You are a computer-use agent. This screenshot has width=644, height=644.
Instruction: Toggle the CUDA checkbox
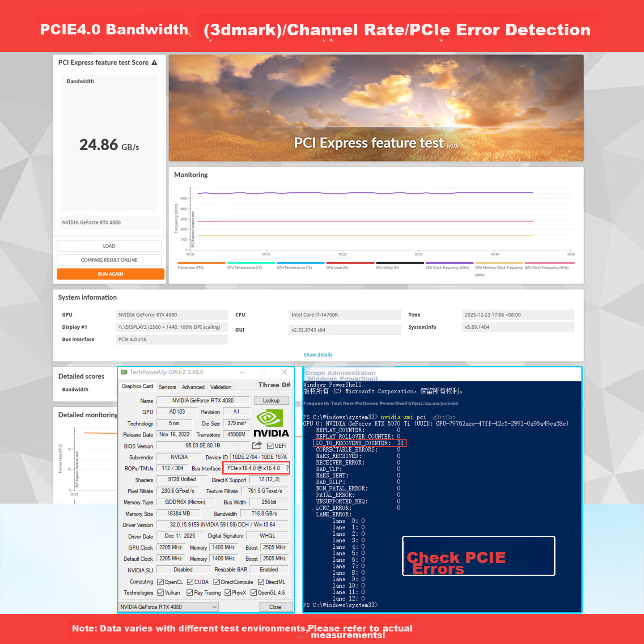click(190, 582)
